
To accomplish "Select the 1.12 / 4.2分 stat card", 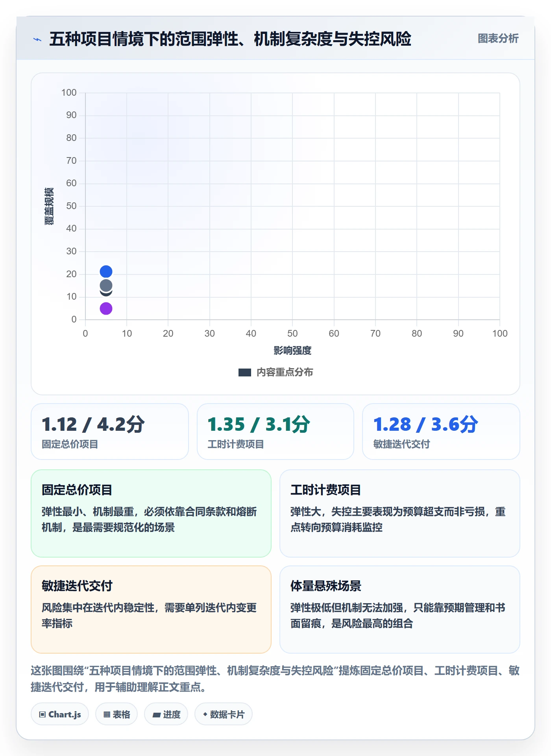I will pyautogui.click(x=110, y=432).
